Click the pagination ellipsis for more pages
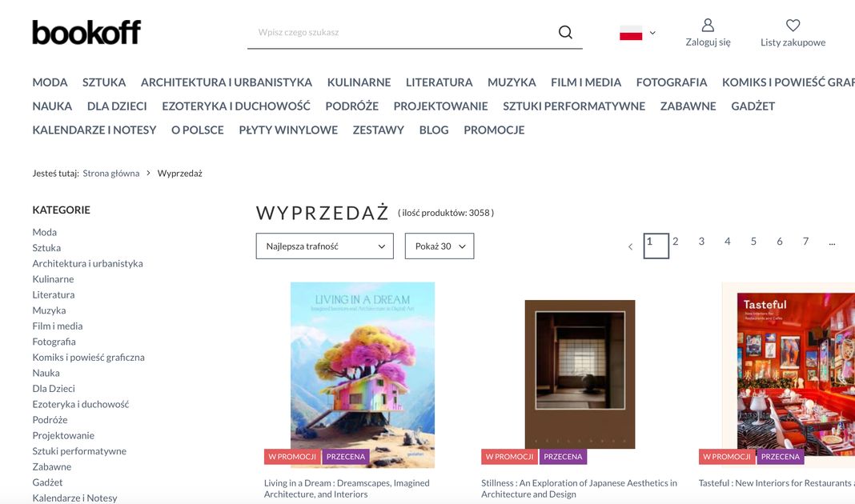 832,242
